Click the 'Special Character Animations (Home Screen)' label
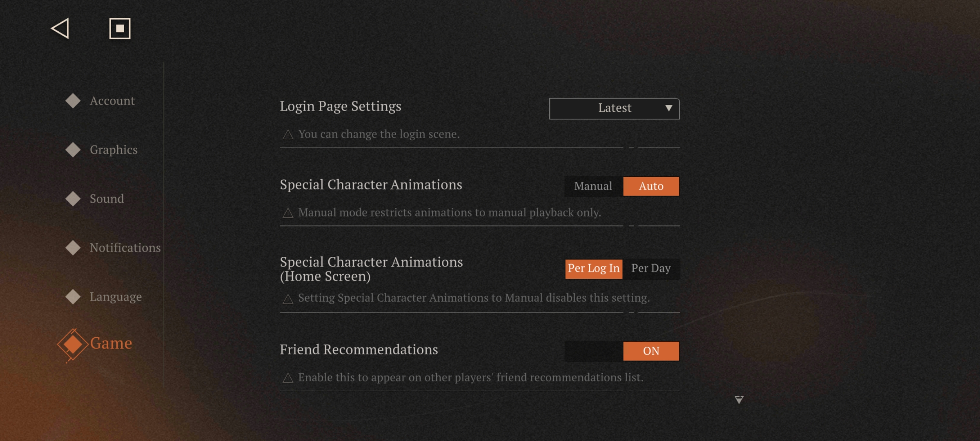Screen dimensions: 980x441 (x=372, y=269)
